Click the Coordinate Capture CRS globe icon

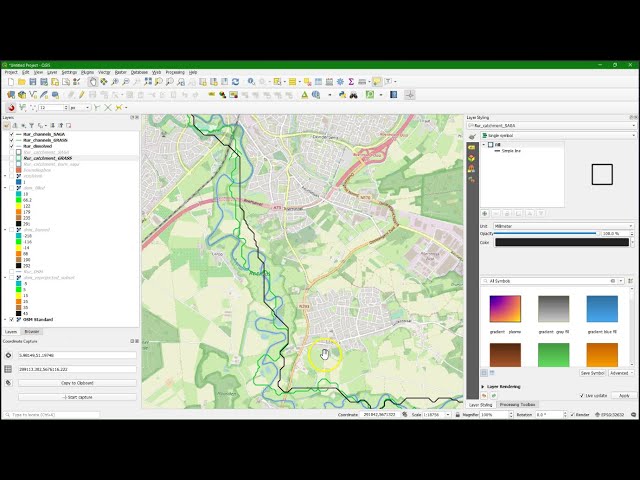click(x=8, y=355)
